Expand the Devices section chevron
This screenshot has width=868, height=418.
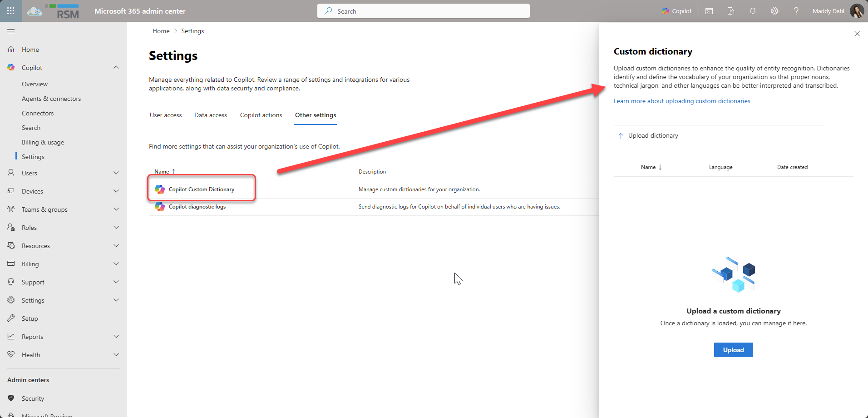click(116, 191)
